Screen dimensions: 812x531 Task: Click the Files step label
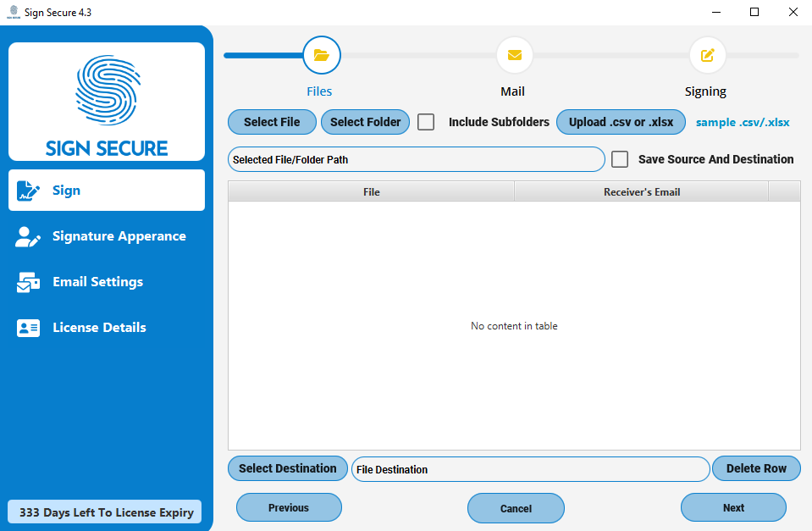[319, 91]
